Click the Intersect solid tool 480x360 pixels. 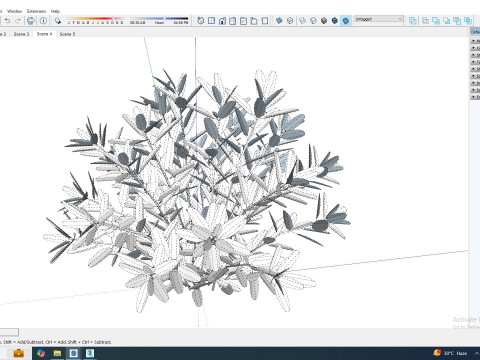click(425, 21)
